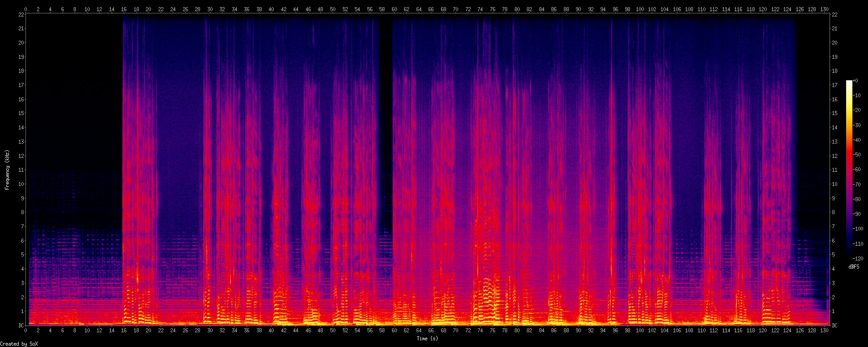
Task: Click the -60 value on dBFS color scale
Action: click(x=856, y=169)
